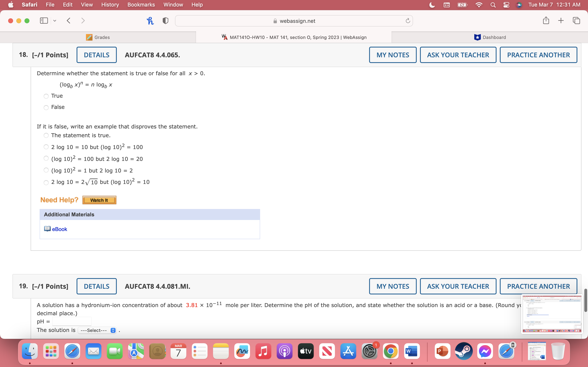
Task: Select the True radio button
Action: [x=46, y=96]
